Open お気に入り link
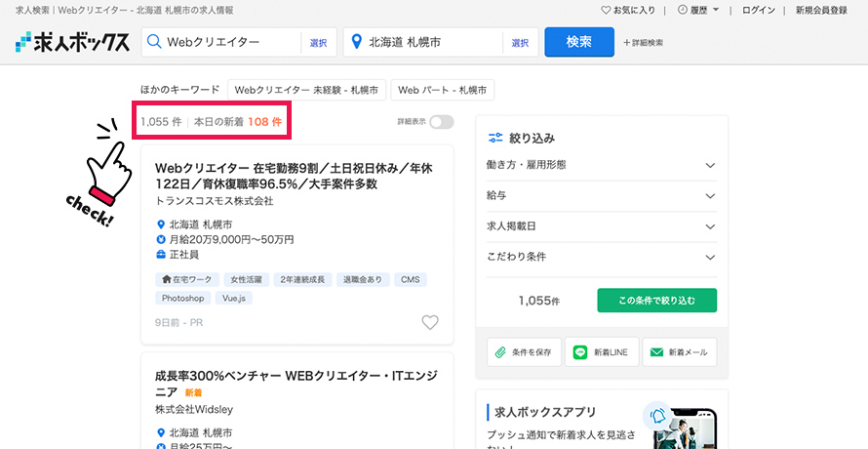Screen dimensions: 868x449 pyautogui.click(x=628, y=10)
